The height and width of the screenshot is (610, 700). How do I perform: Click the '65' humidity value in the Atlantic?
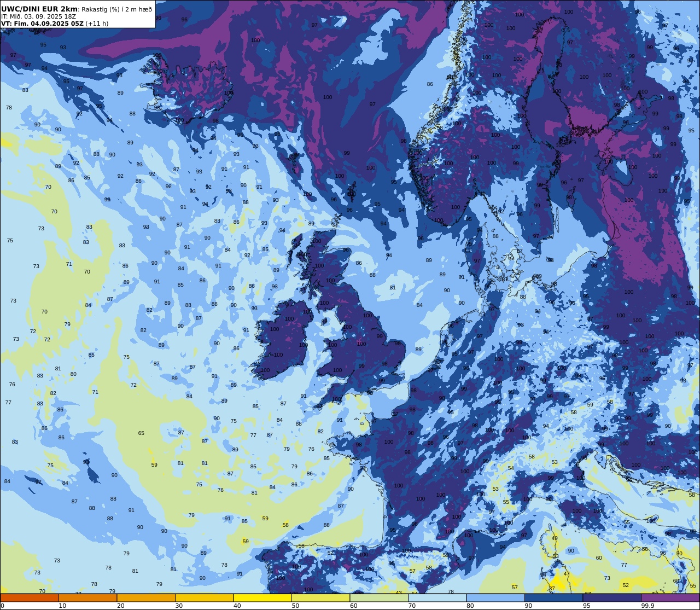tap(141, 433)
